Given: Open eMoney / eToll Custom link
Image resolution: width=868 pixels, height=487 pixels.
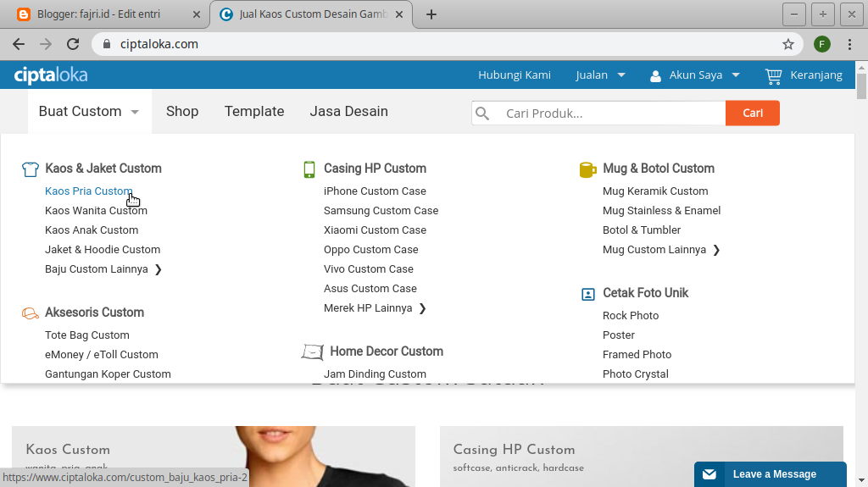Looking at the screenshot, I should (x=102, y=354).
